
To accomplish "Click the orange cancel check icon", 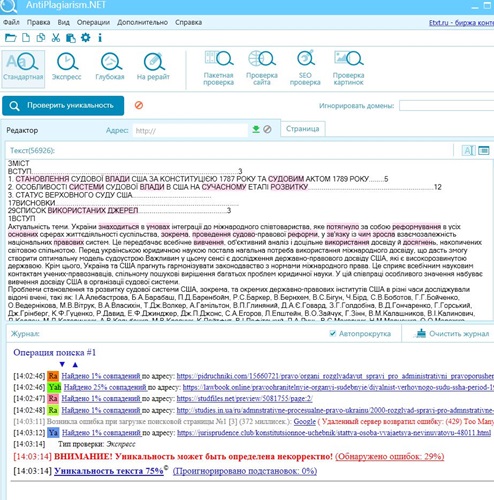I will [x=139, y=105].
